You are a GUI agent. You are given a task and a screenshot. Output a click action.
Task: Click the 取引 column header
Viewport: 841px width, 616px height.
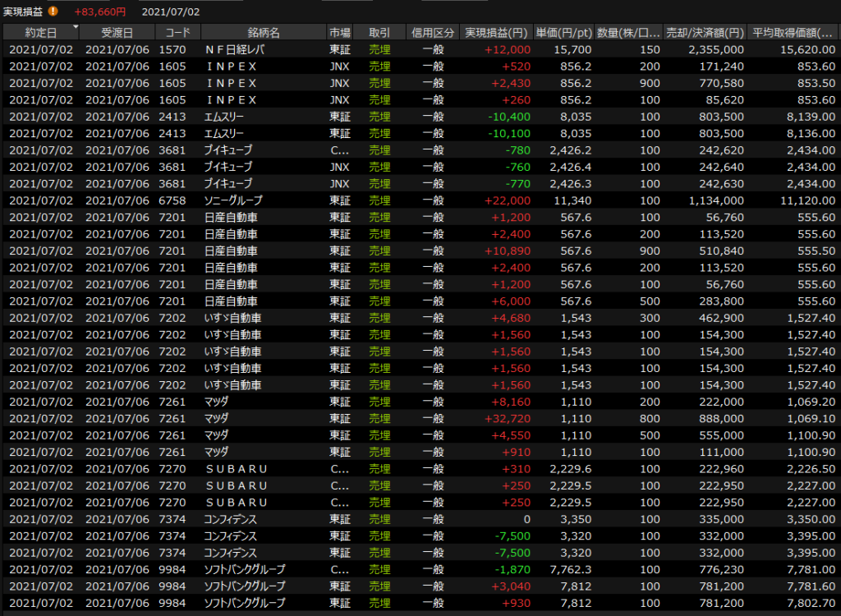pos(379,33)
